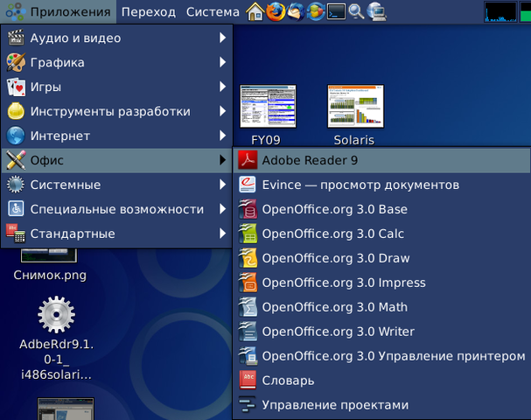Viewport: 531px width, 420px height.
Task: Launch Firefox from the top panel
Action: pos(275,11)
